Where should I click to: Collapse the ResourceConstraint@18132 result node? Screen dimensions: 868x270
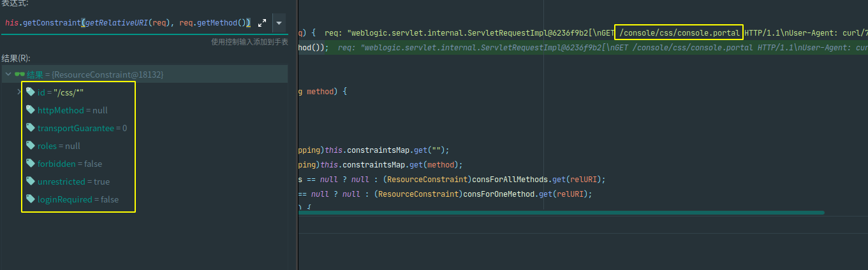click(x=8, y=75)
